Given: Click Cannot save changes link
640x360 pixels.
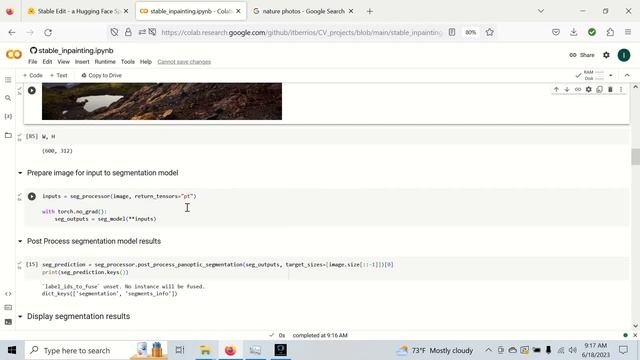Looking at the screenshot, I should click(x=184, y=62).
